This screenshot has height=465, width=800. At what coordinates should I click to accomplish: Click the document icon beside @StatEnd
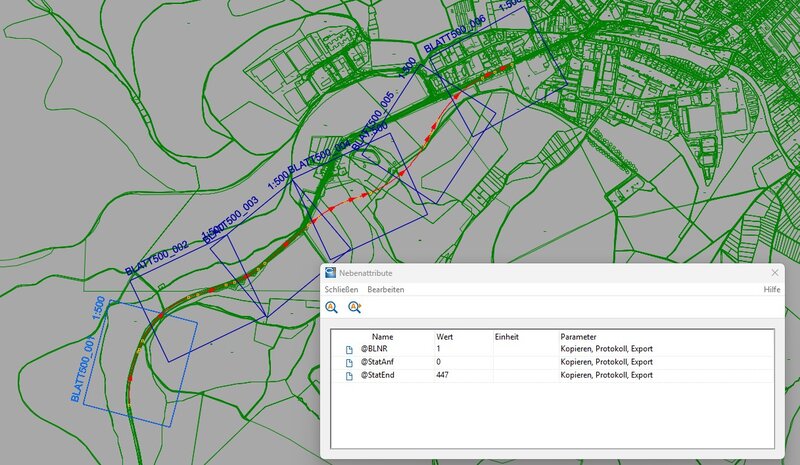(349, 375)
